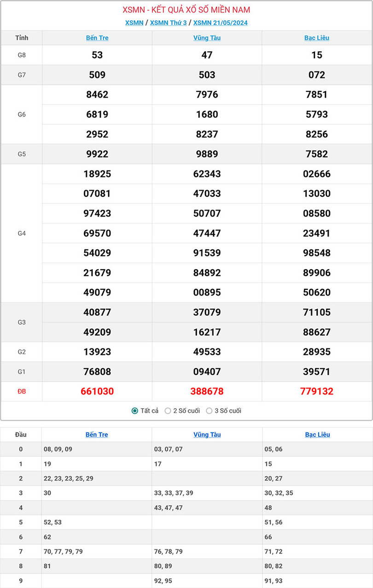
Task: Open Bạc Liêu link in the prize table header
Action: tap(317, 38)
